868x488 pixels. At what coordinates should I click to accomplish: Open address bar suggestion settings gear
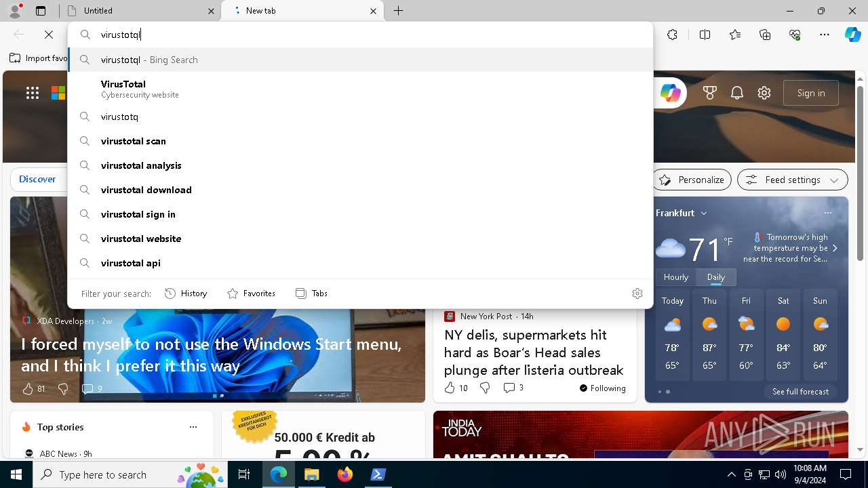637,293
